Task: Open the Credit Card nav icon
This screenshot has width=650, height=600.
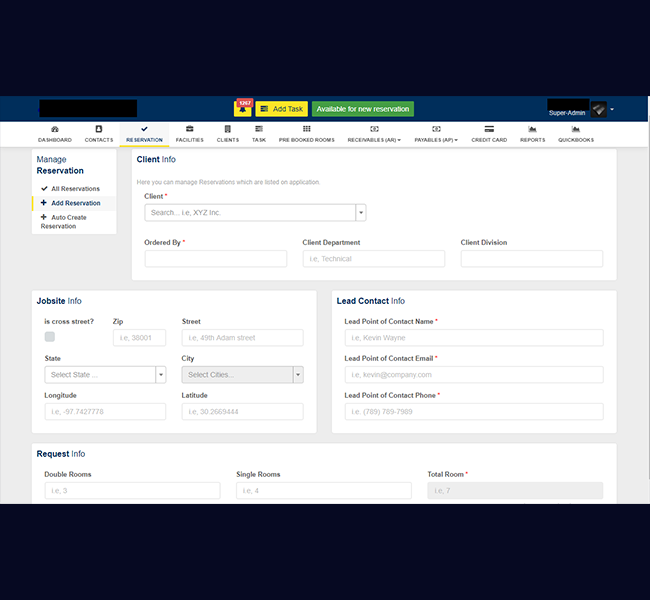Action: [489, 129]
